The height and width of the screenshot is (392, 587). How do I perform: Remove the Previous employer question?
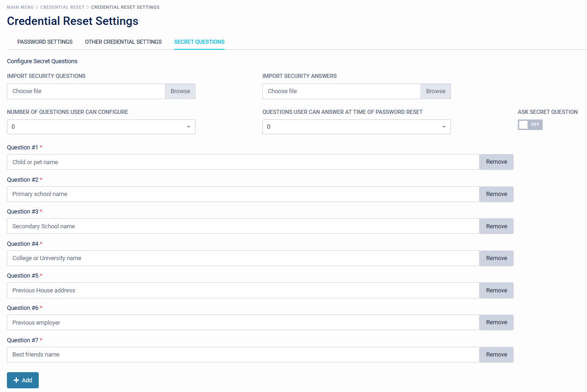496,322
